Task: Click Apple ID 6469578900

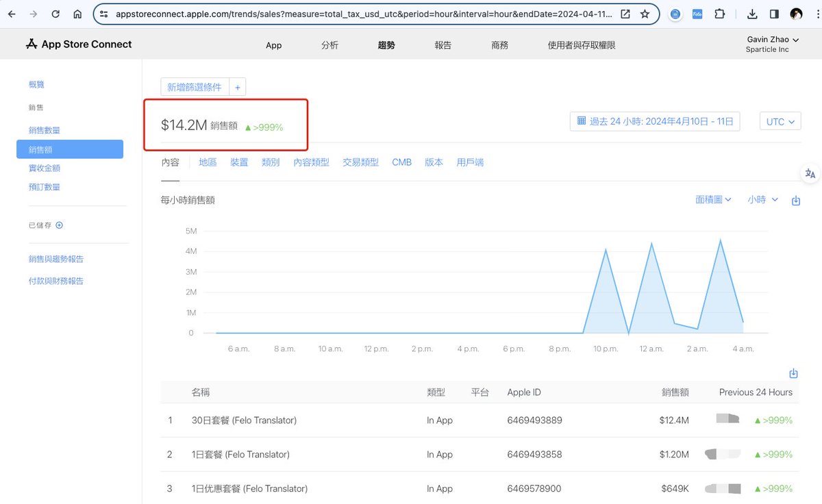Action: pyautogui.click(x=534, y=488)
